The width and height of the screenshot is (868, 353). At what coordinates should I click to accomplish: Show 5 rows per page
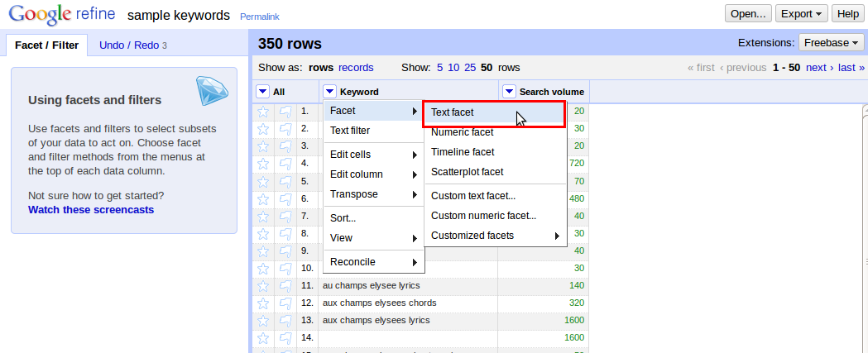coord(439,68)
